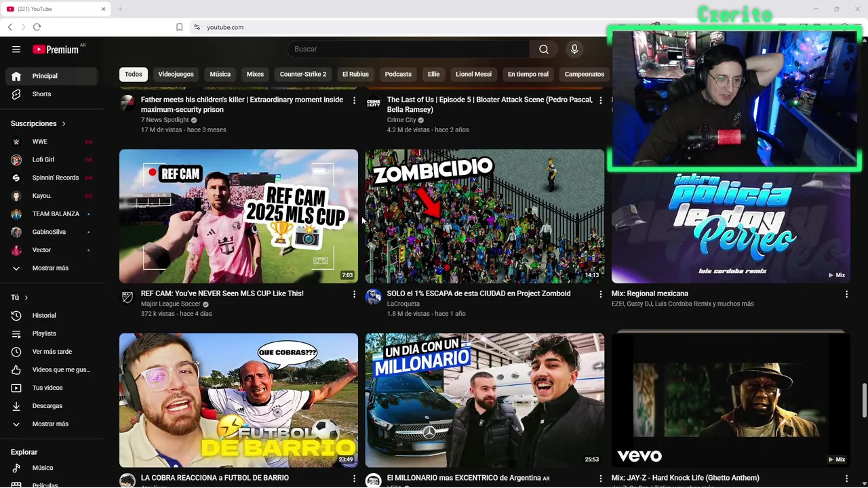Click the page vertical scrollbar thumb
The height and width of the screenshot is (488, 868).
[x=864, y=401]
